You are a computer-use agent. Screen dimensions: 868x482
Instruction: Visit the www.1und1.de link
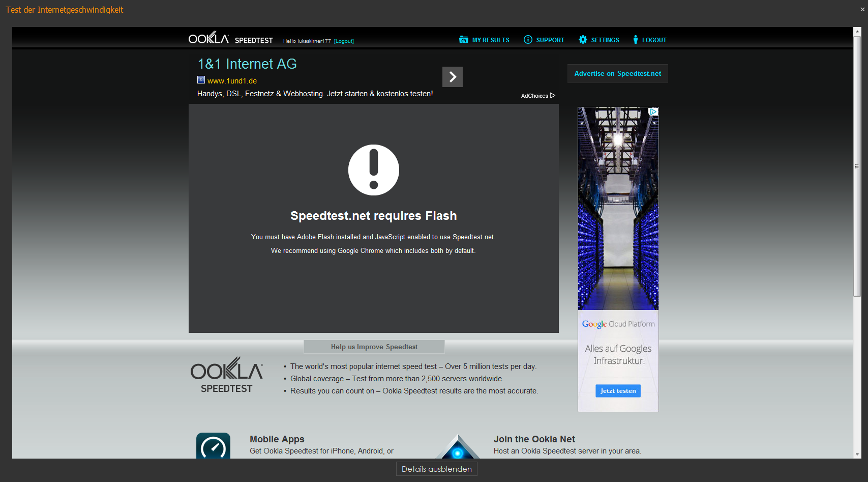coord(232,81)
